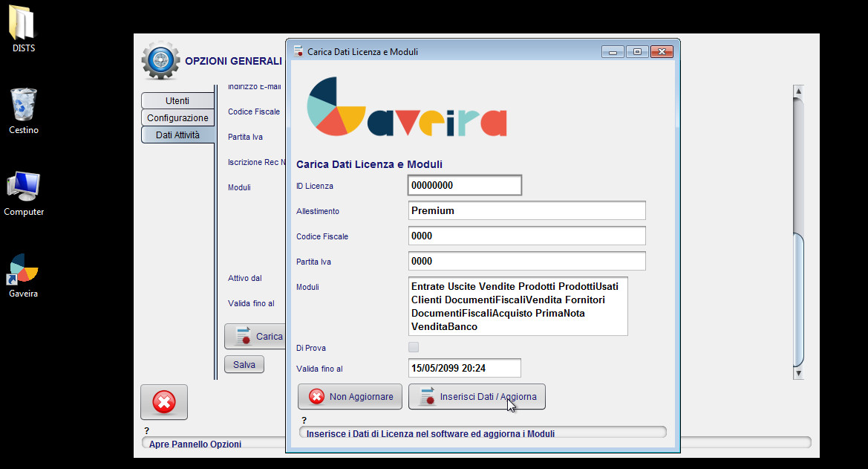Click the dialog title bar icon
The height and width of the screenshot is (469, 868).
pos(298,52)
